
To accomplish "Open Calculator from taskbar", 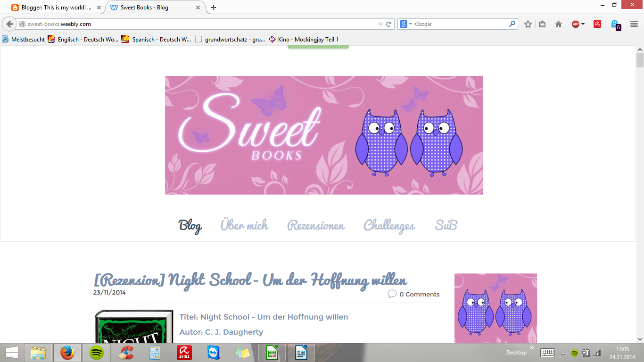I will (155, 353).
